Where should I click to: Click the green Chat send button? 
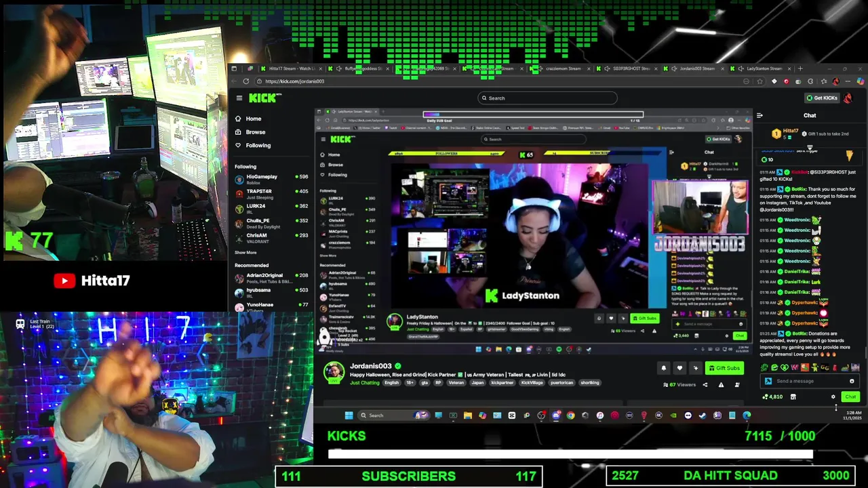(x=850, y=397)
